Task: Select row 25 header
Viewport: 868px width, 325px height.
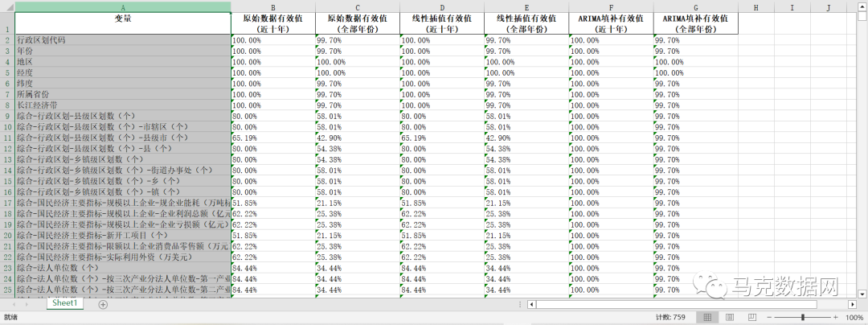Action: coord(7,290)
